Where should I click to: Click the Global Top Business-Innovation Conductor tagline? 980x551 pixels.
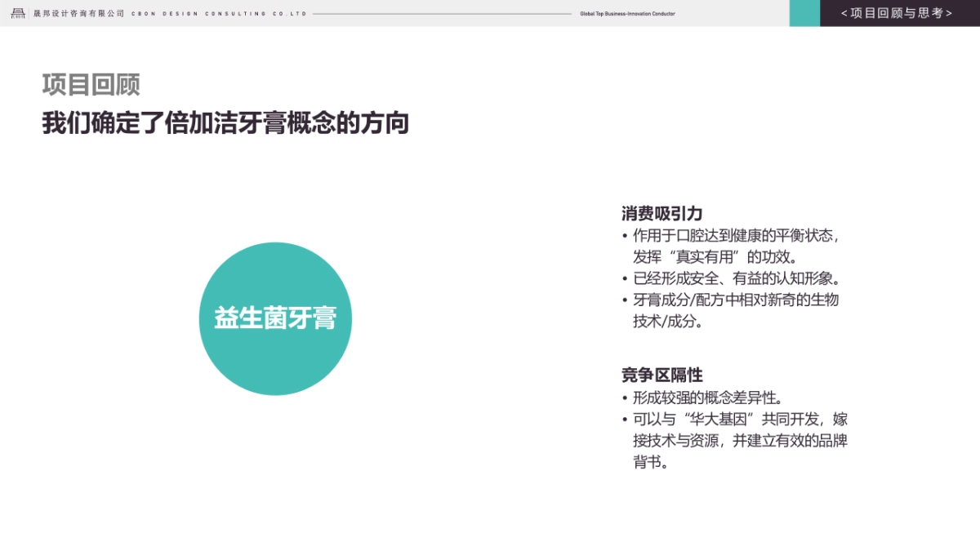(625, 13)
